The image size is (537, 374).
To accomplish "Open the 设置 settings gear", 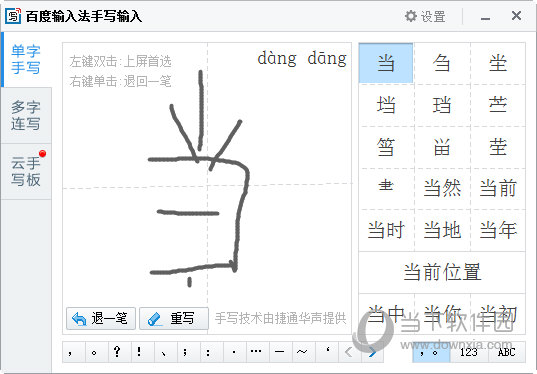I will click(x=425, y=16).
